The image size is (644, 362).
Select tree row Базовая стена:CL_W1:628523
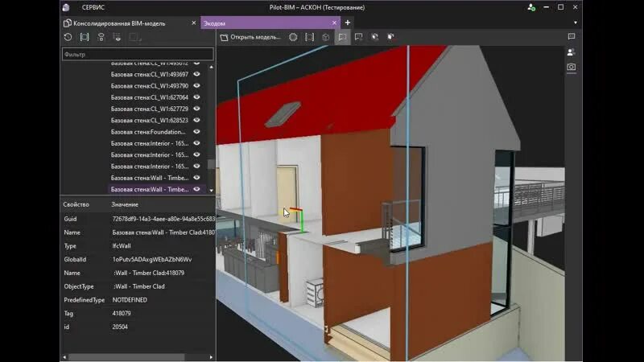click(150, 120)
